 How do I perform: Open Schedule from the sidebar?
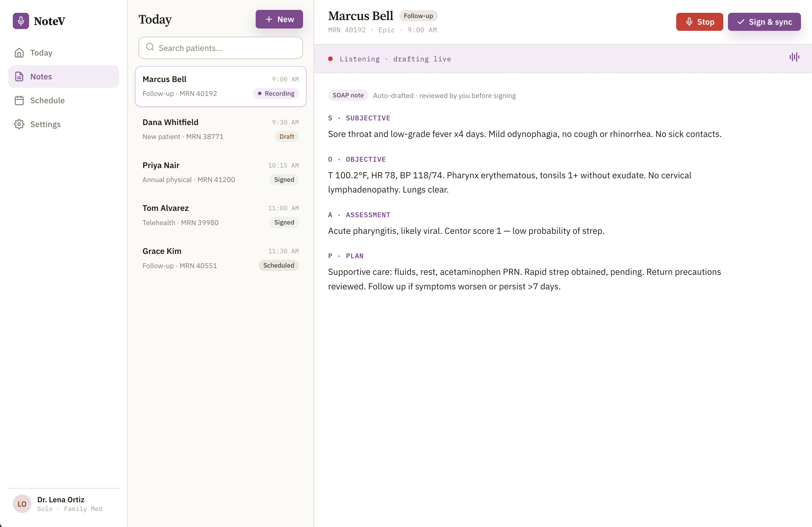pos(63,100)
